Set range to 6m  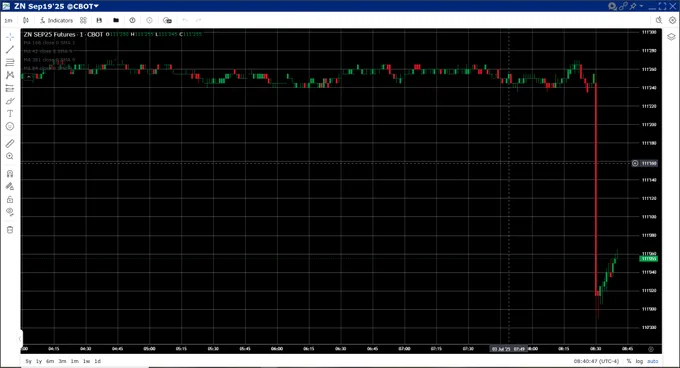[50, 361]
